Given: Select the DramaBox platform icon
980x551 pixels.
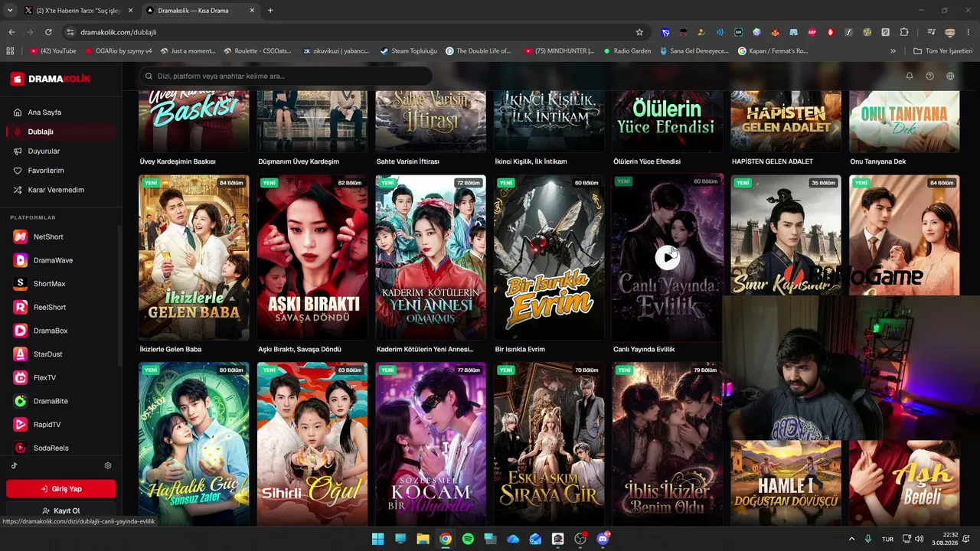Looking at the screenshot, I should (x=21, y=331).
